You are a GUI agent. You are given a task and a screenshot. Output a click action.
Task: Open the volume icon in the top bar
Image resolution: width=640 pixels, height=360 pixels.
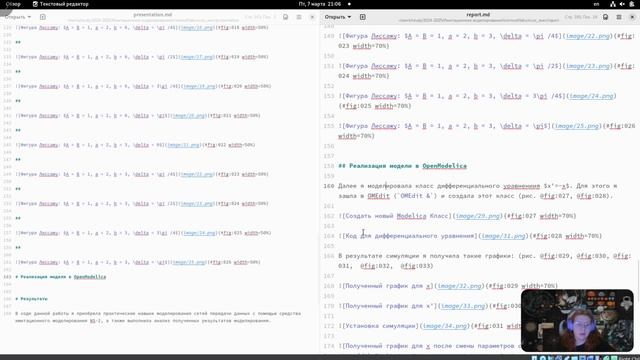[x=622, y=4]
